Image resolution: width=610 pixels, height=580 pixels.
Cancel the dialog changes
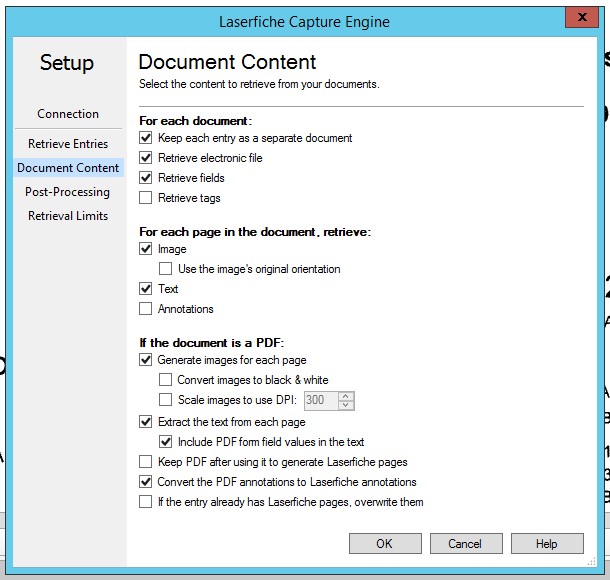pos(466,543)
